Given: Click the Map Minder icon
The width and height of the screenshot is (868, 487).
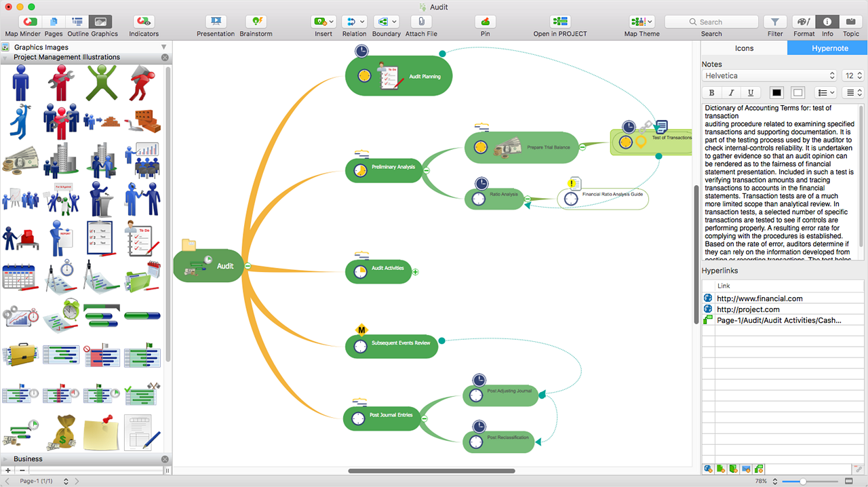Looking at the screenshot, I should point(30,22).
